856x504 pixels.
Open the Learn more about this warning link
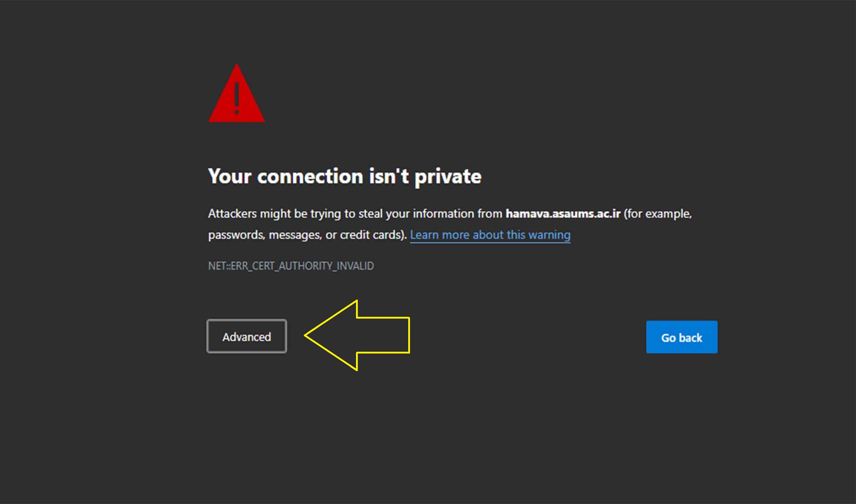coord(490,235)
